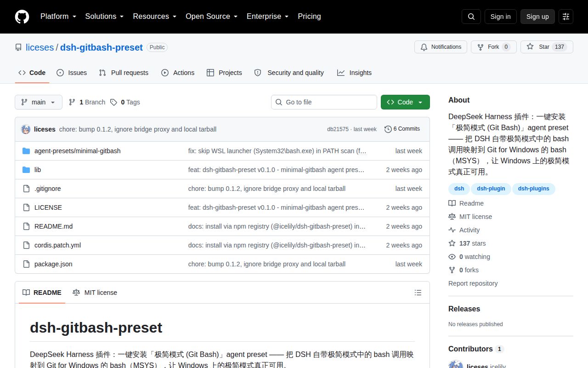View the 137 stars link

click(467, 243)
